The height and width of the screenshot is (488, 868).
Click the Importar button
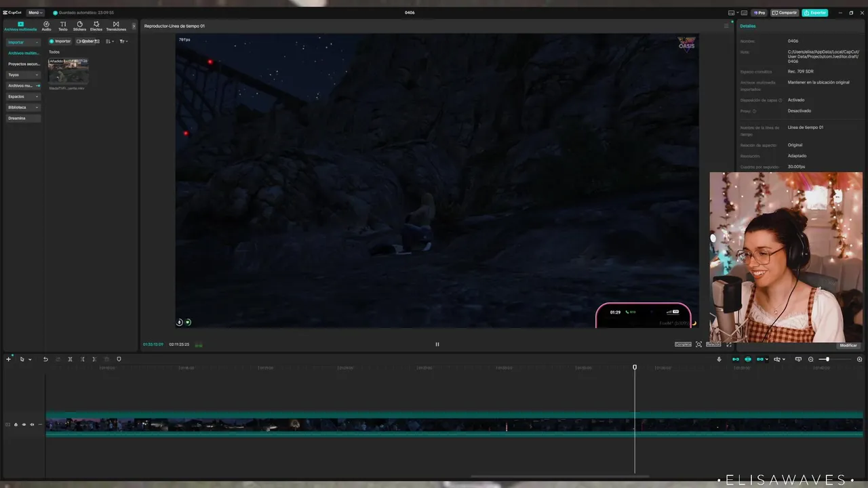tap(60, 41)
